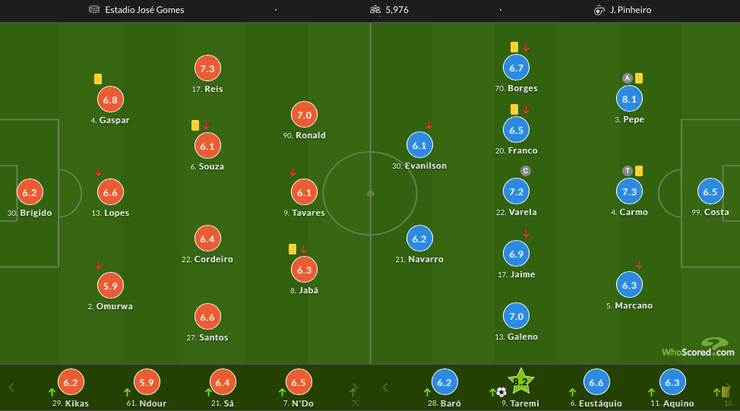The width and height of the screenshot is (740, 411).
Task: Open goalkeeper Brígido's name link
Action: pyautogui.click(x=26, y=213)
